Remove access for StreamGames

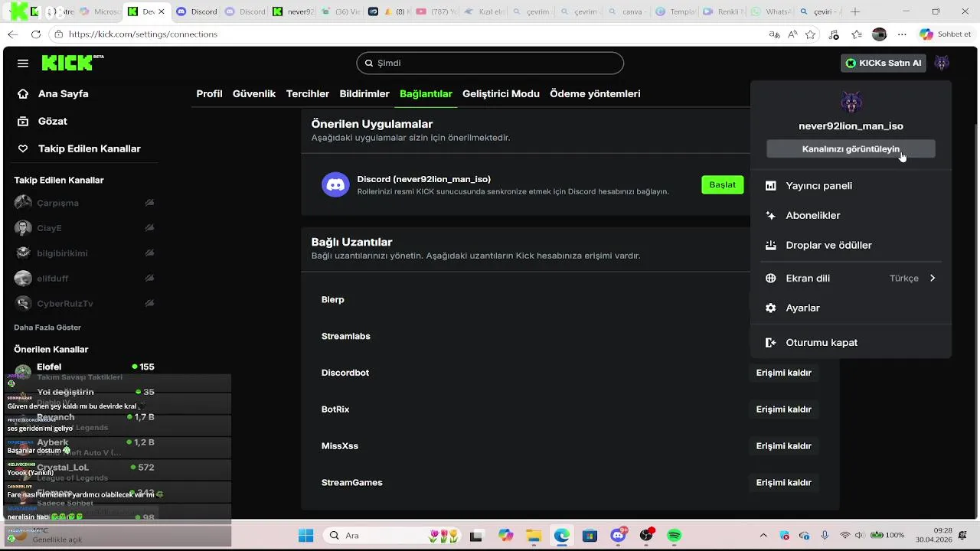783,483
